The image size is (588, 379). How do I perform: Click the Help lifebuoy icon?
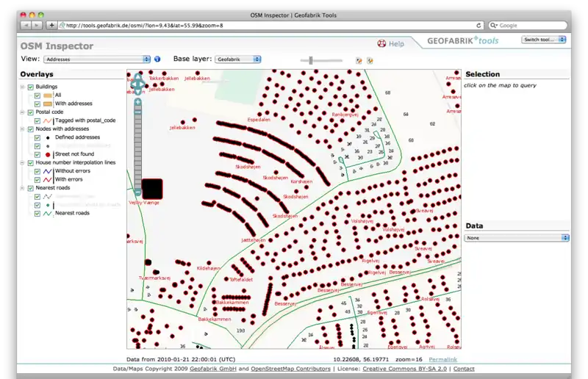pos(382,44)
